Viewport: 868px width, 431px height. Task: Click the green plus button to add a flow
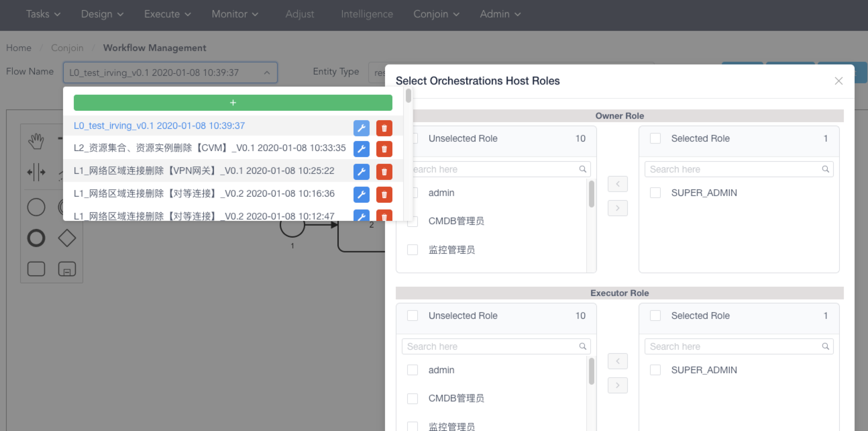coord(233,102)
